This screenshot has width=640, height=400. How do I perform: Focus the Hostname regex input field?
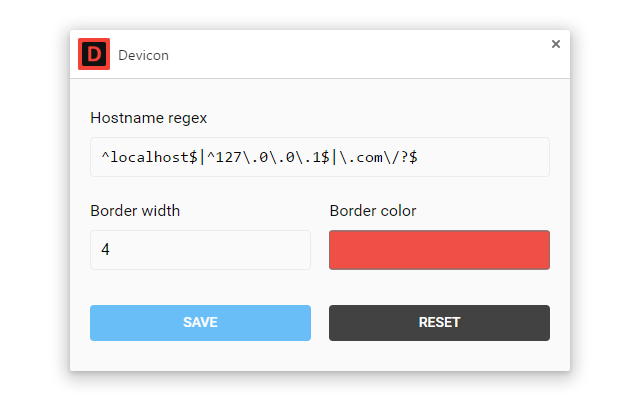320,157
